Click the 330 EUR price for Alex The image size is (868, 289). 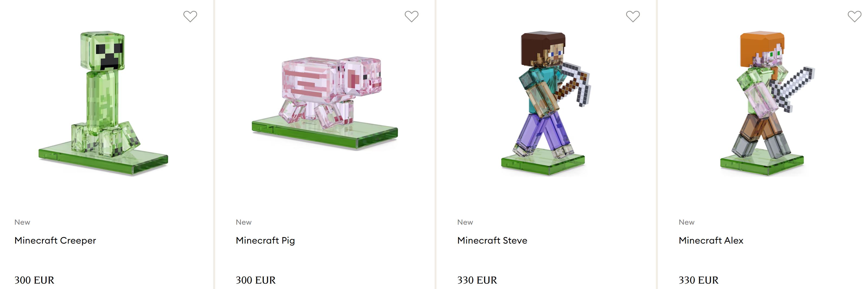pos(698,280)
